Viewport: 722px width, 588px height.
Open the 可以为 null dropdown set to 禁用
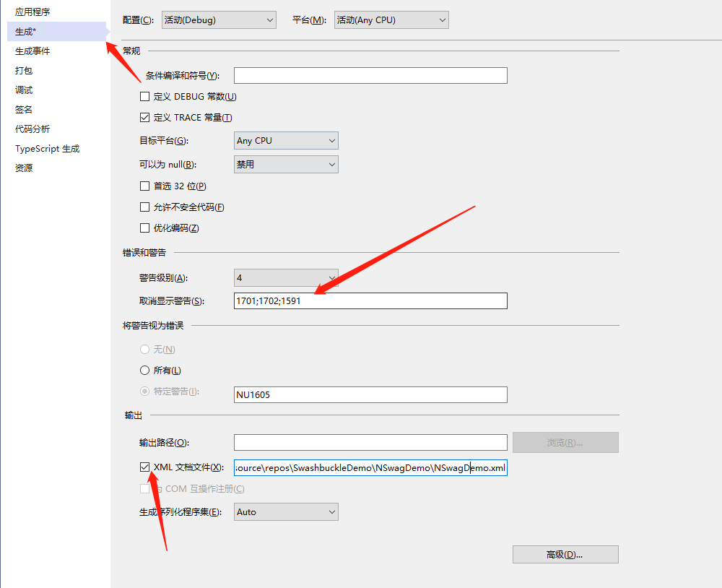(x=286, y=165)
